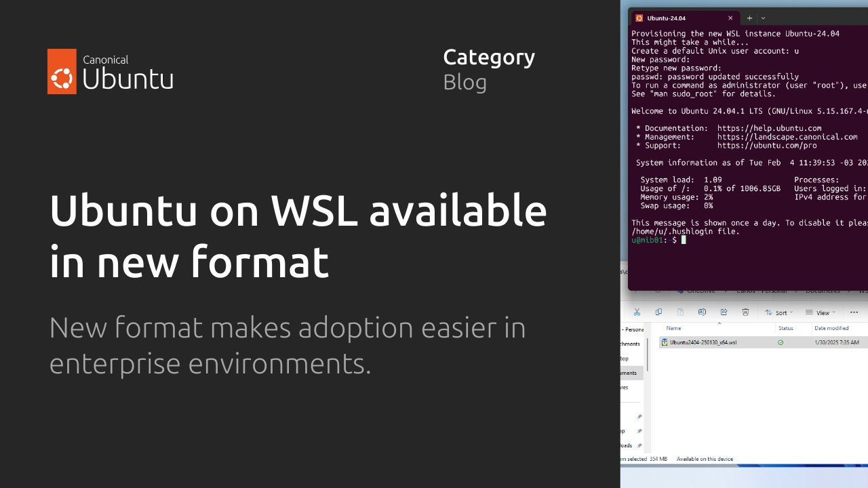Open the Sort dropdown in File Explorer

pos(778,312)
